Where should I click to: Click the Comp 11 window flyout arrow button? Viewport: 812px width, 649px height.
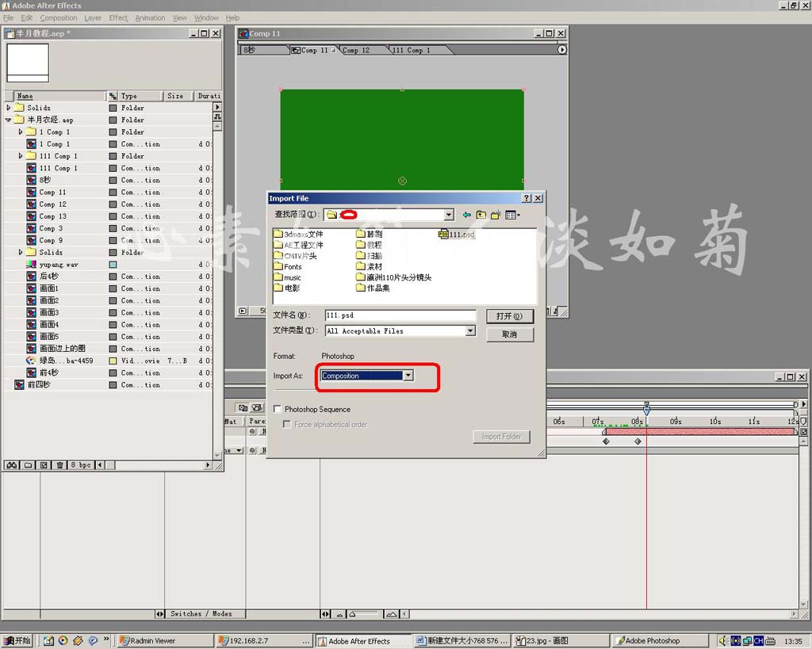coord(562,50)
